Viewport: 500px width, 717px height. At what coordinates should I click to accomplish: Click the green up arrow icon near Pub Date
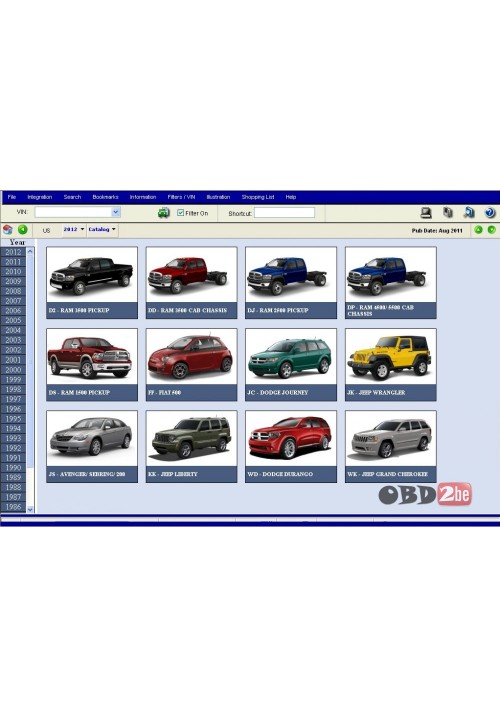coord(478,230)
